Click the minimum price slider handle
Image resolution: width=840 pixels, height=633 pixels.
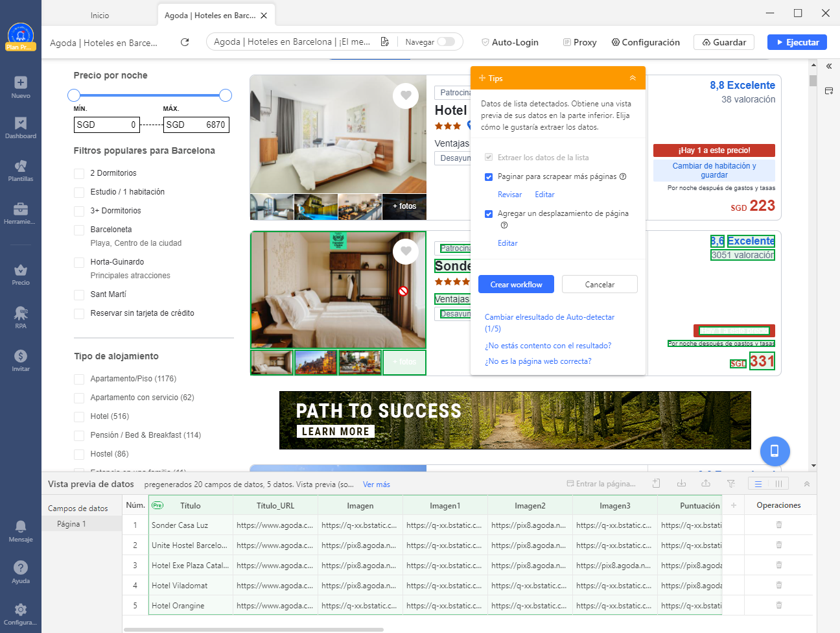pos(74,95)
